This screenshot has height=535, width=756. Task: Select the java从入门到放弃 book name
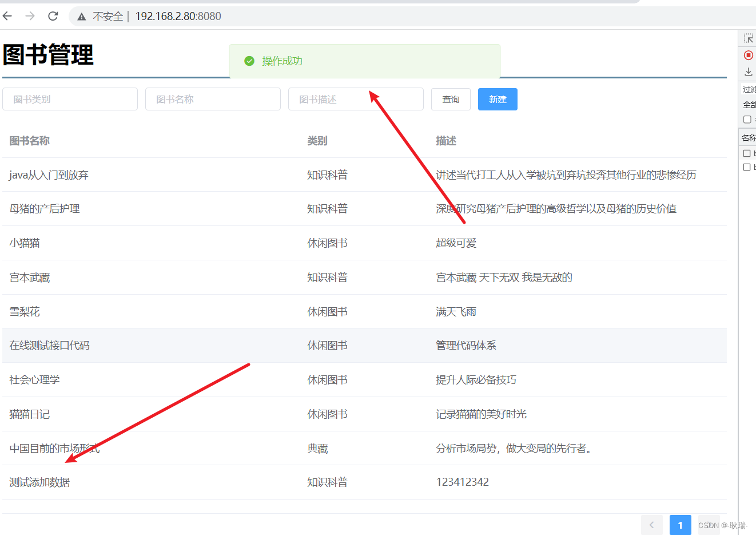pyautogui.click(x=49, y=175)
